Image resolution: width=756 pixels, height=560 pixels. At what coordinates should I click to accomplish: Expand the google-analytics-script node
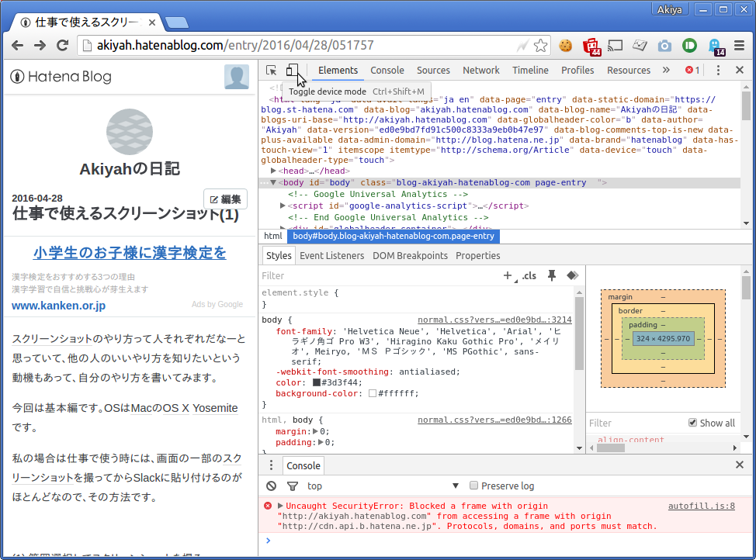[283, 206]
